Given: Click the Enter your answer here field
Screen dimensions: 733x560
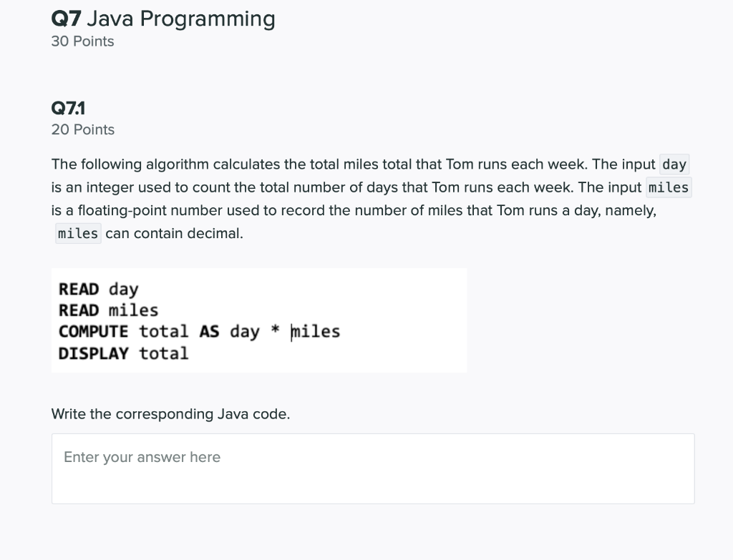Looking at the screenshot, I should click(372, 468).
